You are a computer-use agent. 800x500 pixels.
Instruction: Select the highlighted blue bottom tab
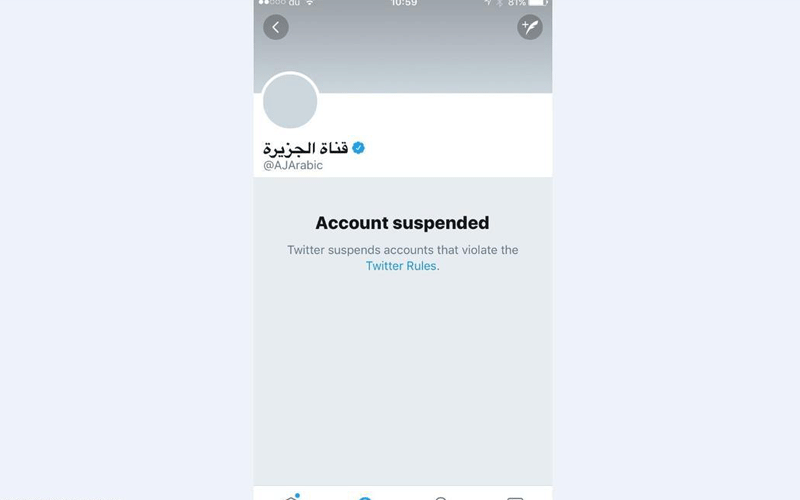click(x=365, y=497)
